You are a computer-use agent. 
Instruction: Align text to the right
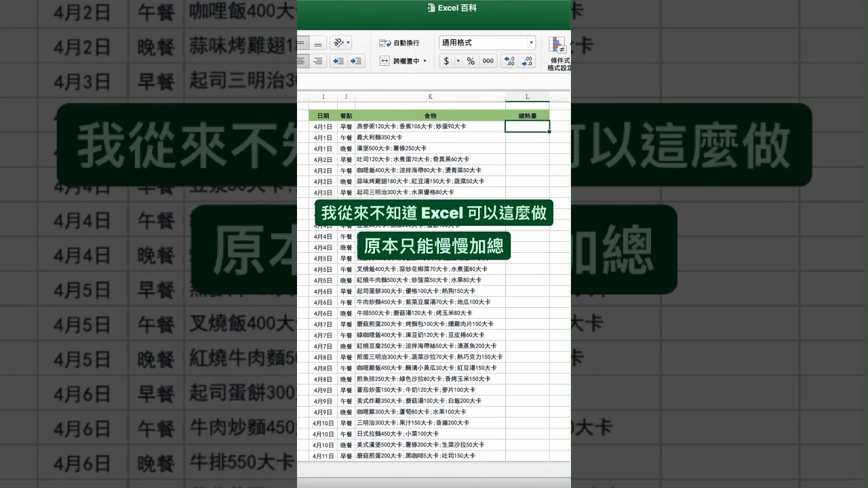point(318,62)
